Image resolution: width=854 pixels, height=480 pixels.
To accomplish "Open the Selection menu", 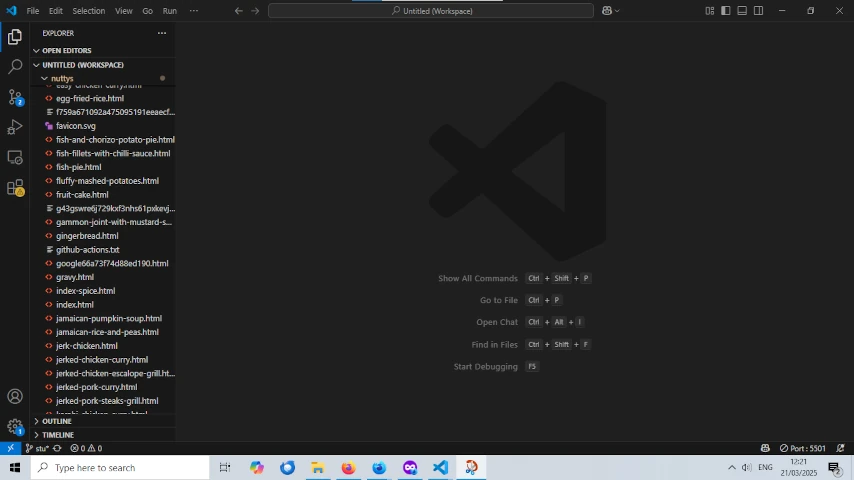I will coord(89,11).
